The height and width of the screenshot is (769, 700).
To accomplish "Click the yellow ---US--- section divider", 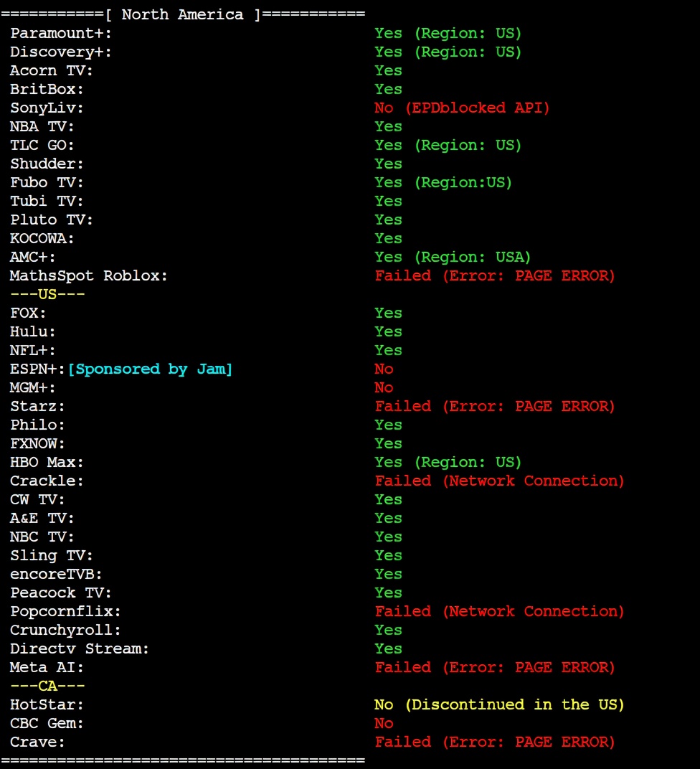I will tap(47, 294).
